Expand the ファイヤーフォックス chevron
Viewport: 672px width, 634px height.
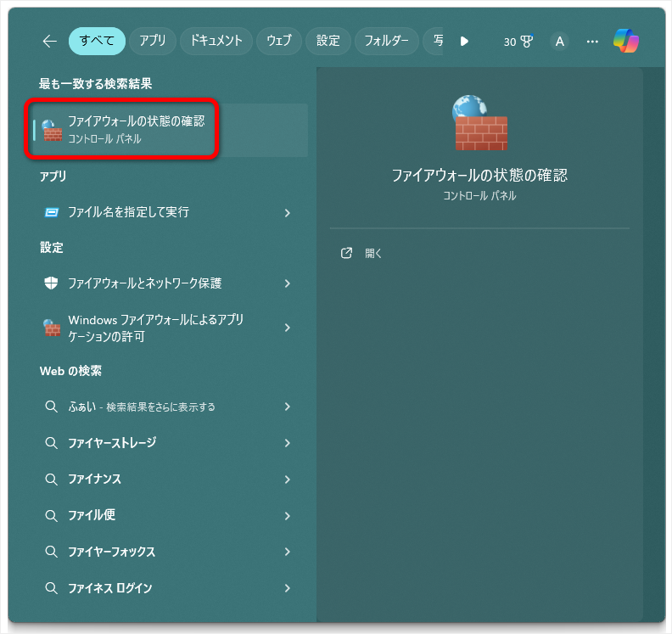coord(288,552)
